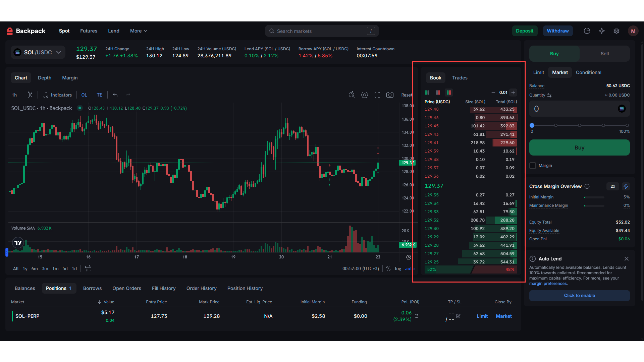Screen dimensions: 644x362
Task: Open the margin preferences link
Action: (548, 284)
